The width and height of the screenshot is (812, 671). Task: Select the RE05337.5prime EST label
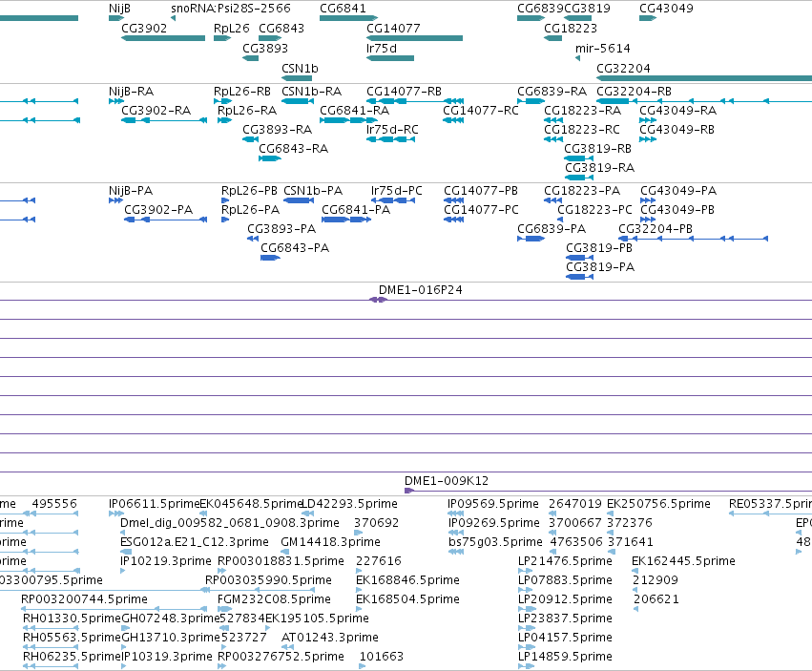point(771,504)
